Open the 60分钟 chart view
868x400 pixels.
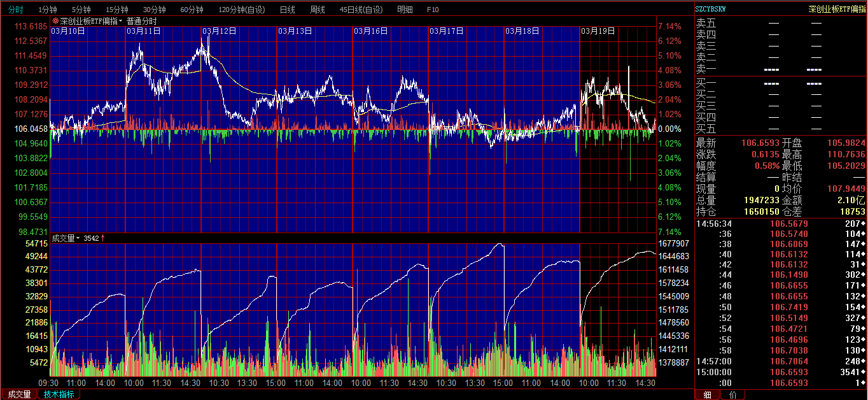click(x=192, y=10)
